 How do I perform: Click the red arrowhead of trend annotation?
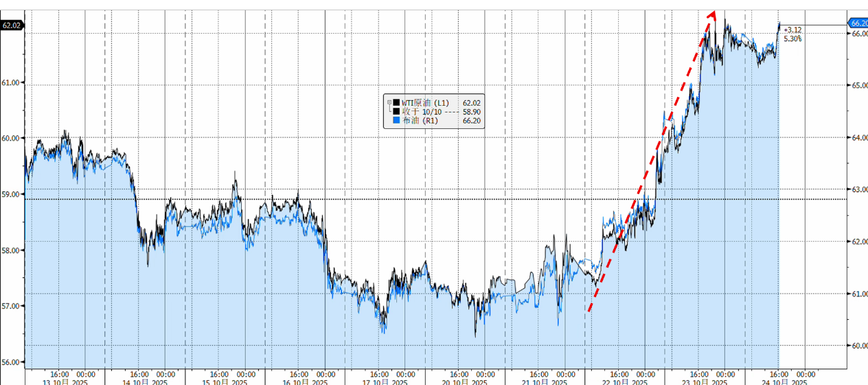[x=713, y=14]
